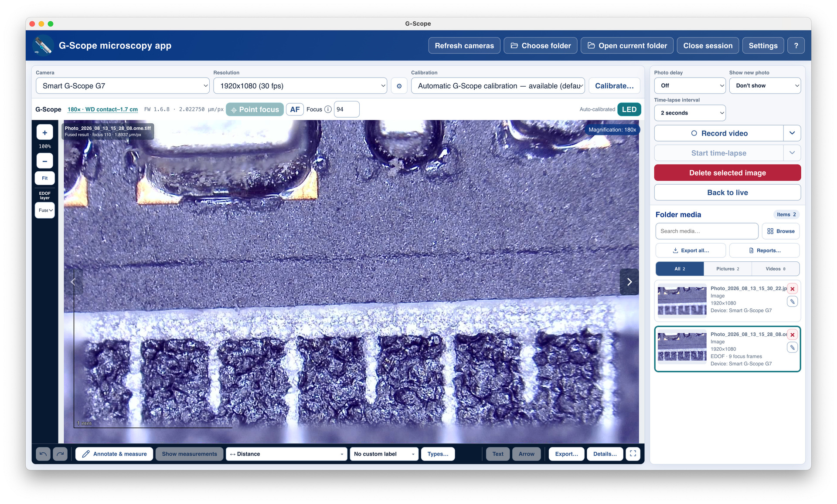Click Browse media grid button
This screenshot has width=837, height=504.
pyautogui.click(x=781, y=231)
